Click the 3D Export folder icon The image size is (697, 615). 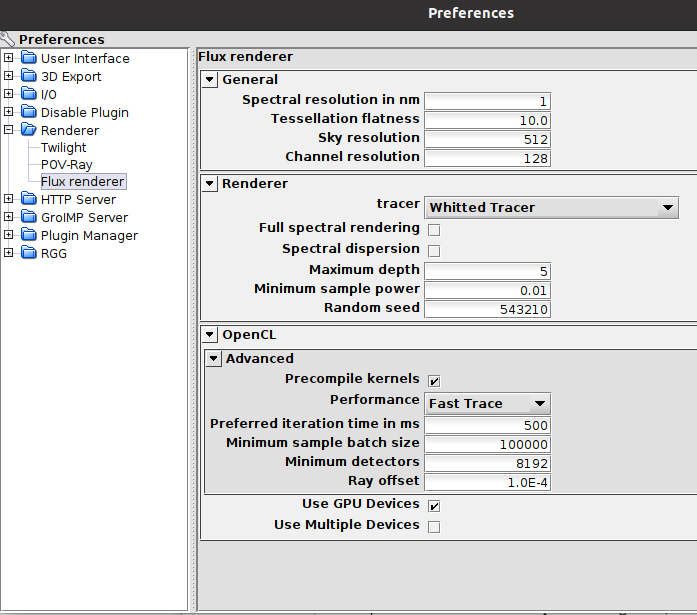click(x=28, y=76)
